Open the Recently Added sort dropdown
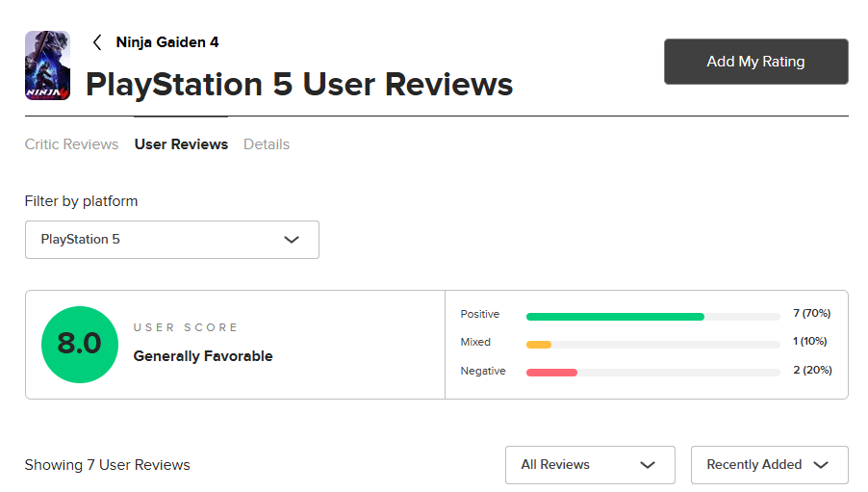This screenshot has width=868, height=492. point(769,465)
